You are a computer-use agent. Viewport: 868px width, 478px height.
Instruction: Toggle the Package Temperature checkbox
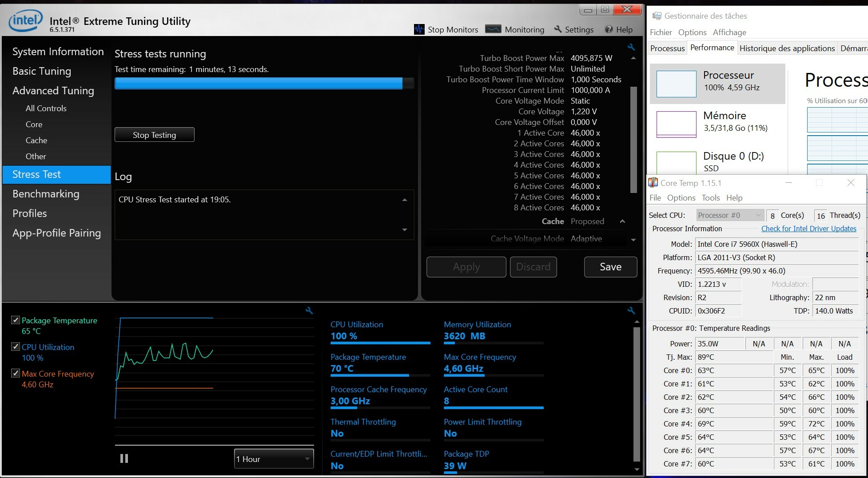(16, 320)
